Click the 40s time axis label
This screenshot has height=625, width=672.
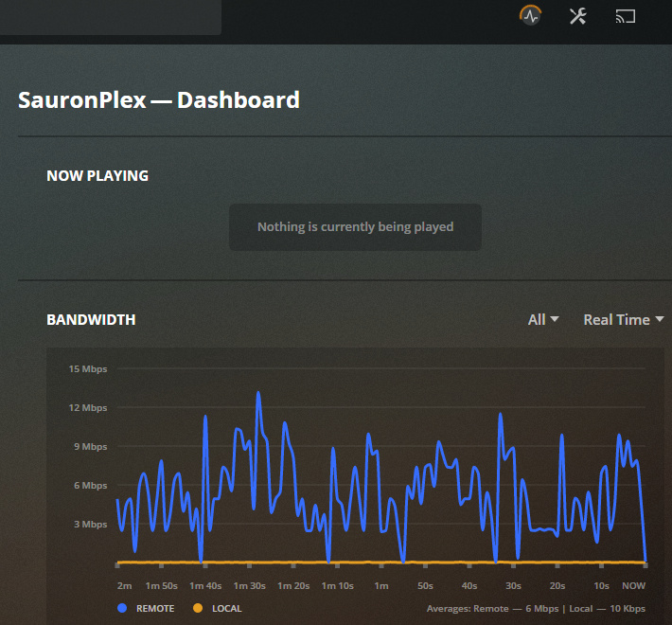click(469, 585)
